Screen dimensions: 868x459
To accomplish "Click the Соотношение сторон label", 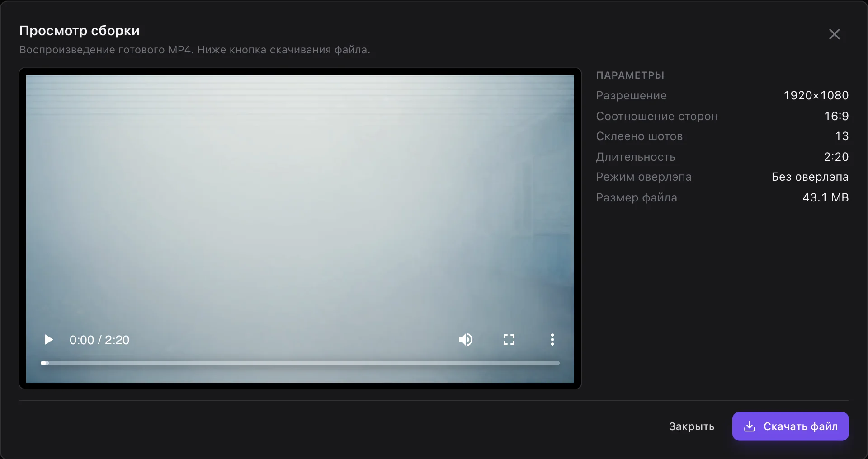I will (x=657, y=116).
